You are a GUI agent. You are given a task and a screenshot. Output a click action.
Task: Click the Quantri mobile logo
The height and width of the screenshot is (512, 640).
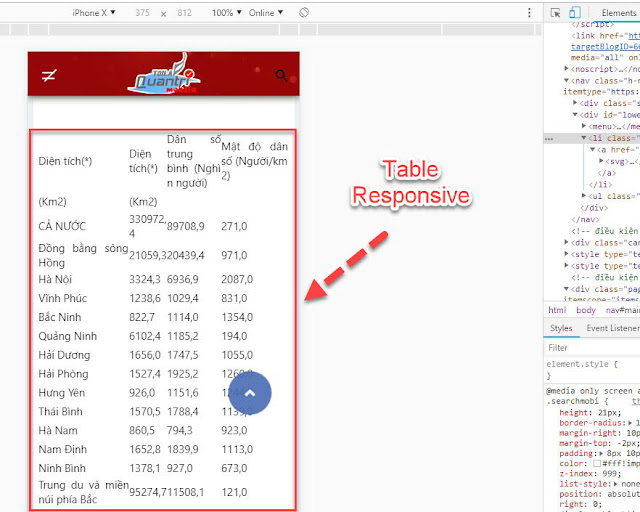(x=164, y=74)
